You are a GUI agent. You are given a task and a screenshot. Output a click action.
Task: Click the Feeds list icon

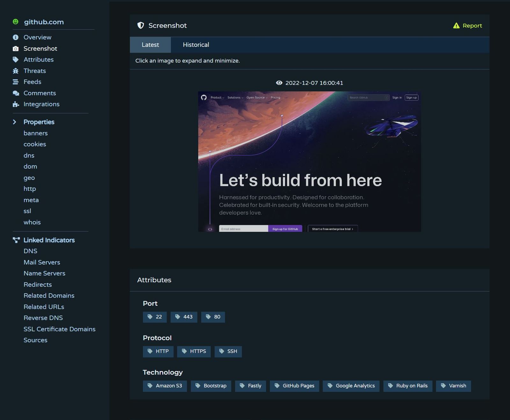[15, 82]
